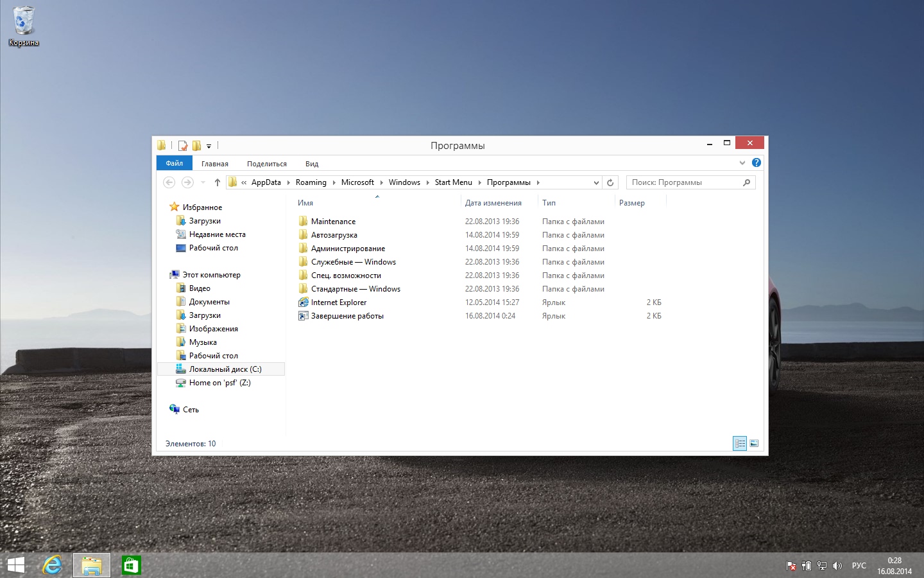Open Internet Explorer from the taskbar
Viewport: 924px width, 578px height.
[x=53, y=565]
